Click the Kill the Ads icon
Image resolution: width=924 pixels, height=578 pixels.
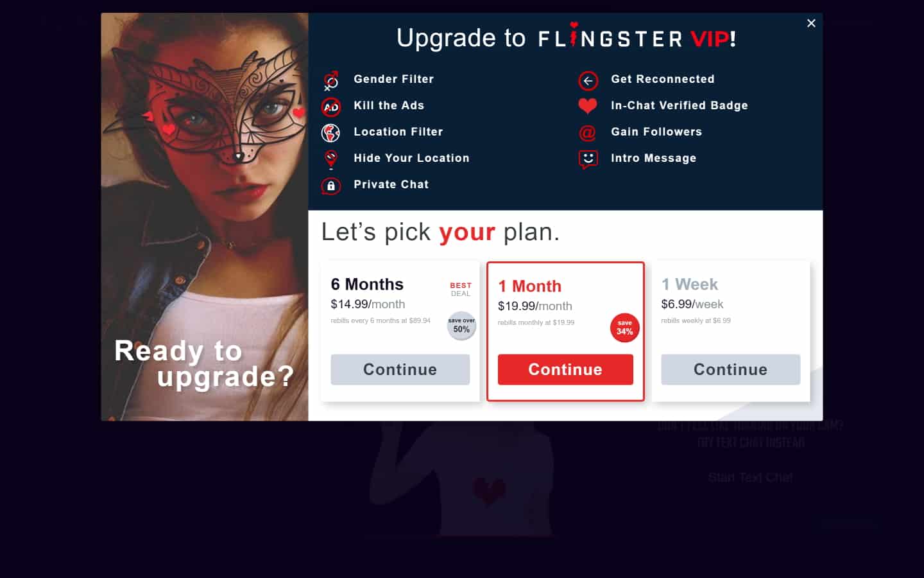click(331, 107)
